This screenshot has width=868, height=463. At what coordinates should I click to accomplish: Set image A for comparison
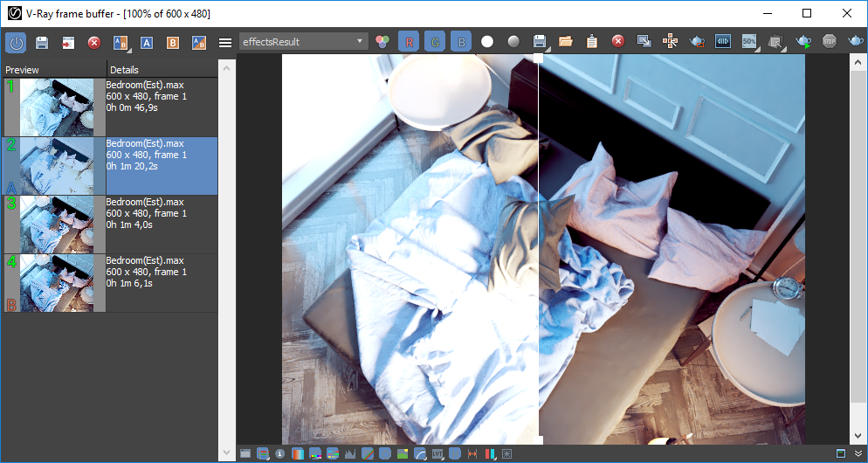147,42
